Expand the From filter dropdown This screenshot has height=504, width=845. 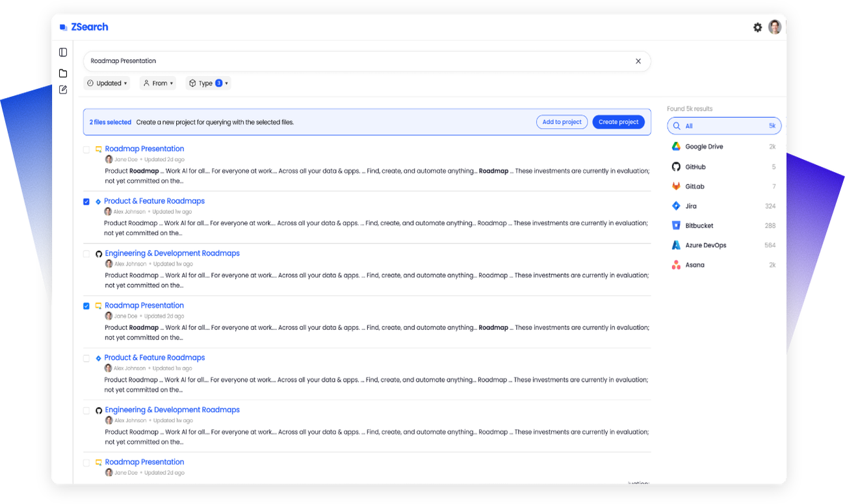click(x=157, y=83)
